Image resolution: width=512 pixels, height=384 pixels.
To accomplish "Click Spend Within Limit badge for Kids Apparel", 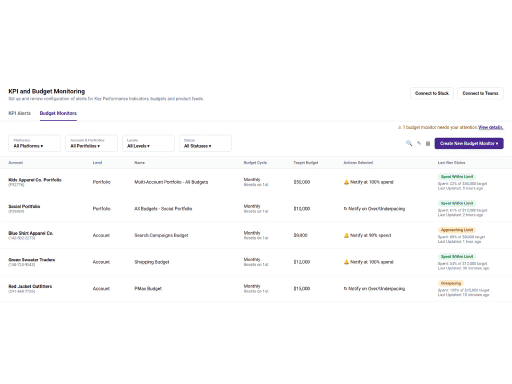I will 457,177.
